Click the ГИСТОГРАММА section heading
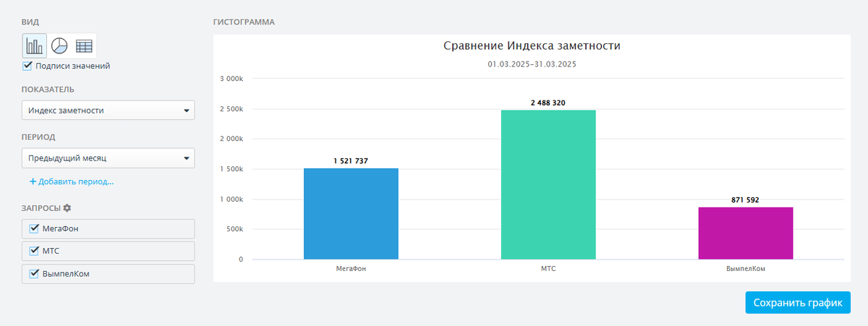 [244, 22]
